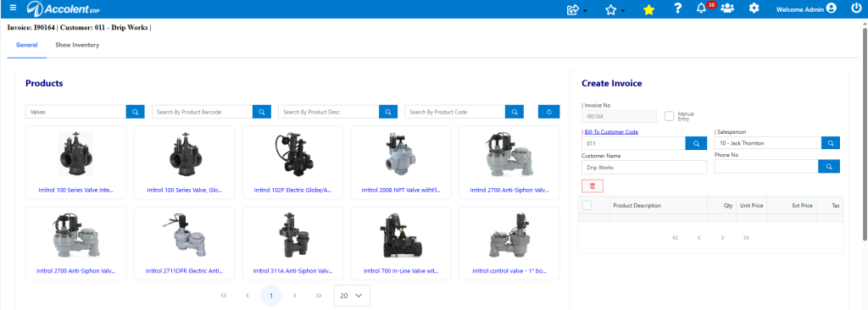Image resolution: width=868 pixels, height=310 pixels.
Task: Go to next page in invoice table
Action: (722, 237)
